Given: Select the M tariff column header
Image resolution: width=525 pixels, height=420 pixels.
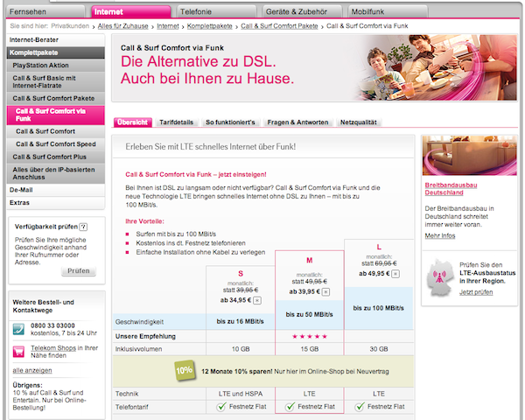Looking at the screenshot, I should 310,260.
